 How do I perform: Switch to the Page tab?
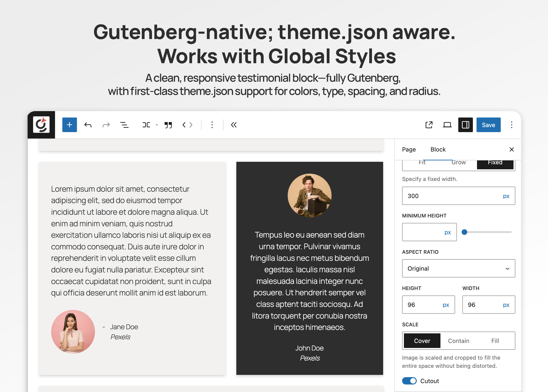coord(409,149)
